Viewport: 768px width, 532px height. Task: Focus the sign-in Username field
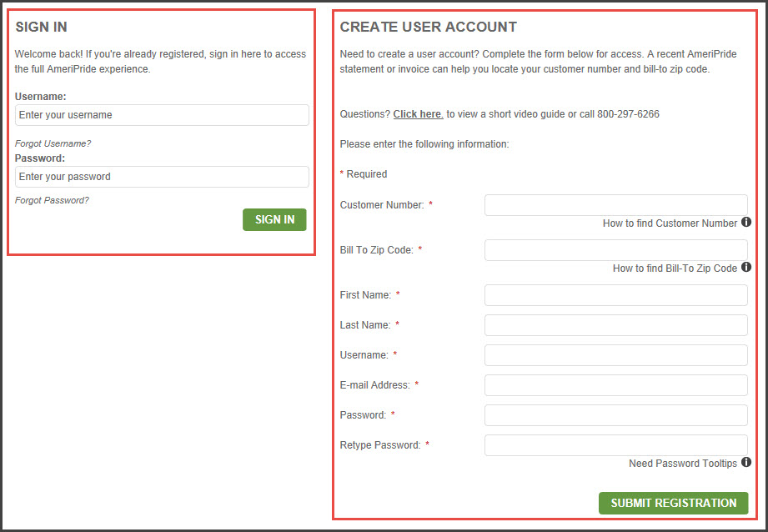(x=162, y=115)
